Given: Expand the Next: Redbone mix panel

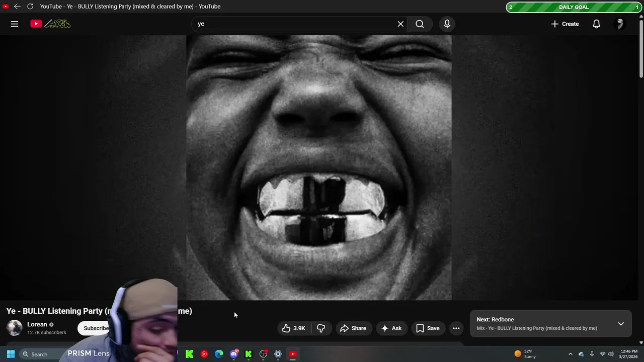Looking at the screenshot, I should click(x=621, y=324).
